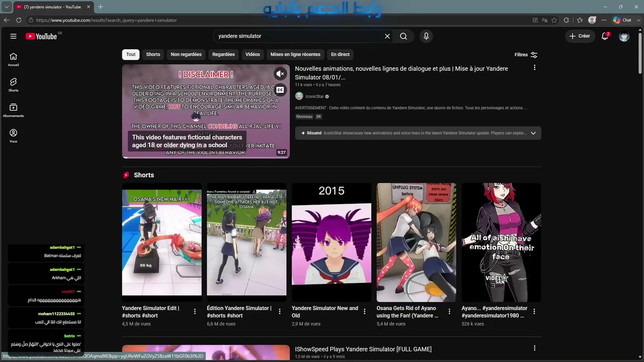
Task: Open the Vous section in the sidebar
Action: tap(14, 136)
